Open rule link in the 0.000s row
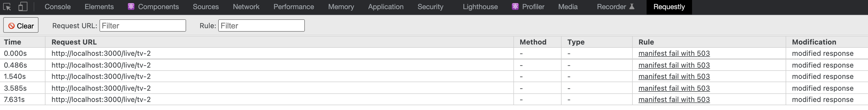The width and height of the screenshot is (868, 110). coord(674,53)
